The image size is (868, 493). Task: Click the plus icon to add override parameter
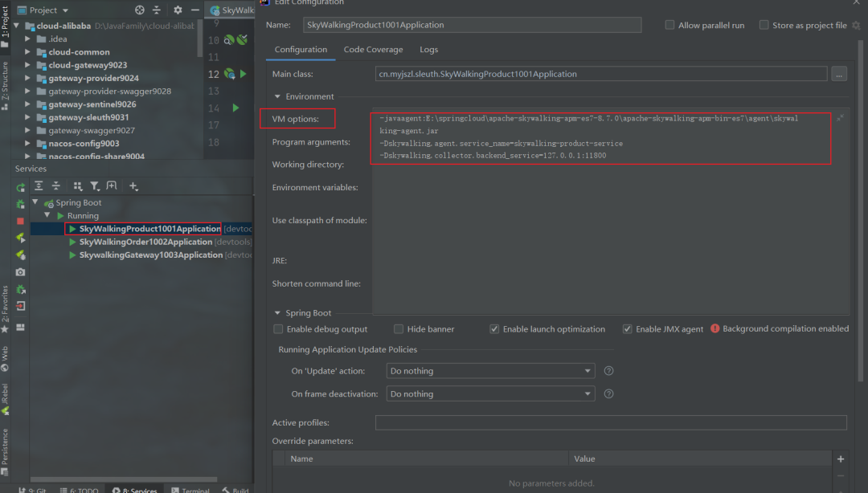(x=841, y=458)
